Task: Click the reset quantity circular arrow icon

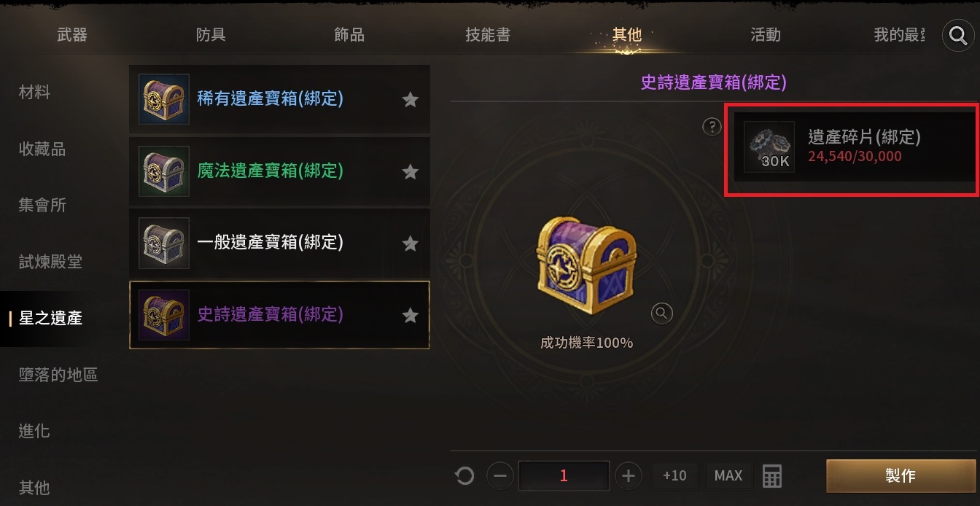Action: point(464,476)
